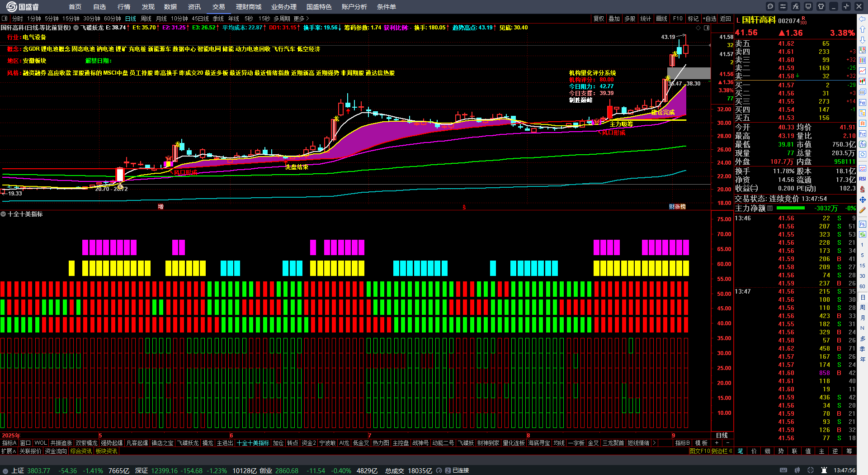Click the 统计 statistics button
This screenshot has height=475, width=868.
[646, 19]
